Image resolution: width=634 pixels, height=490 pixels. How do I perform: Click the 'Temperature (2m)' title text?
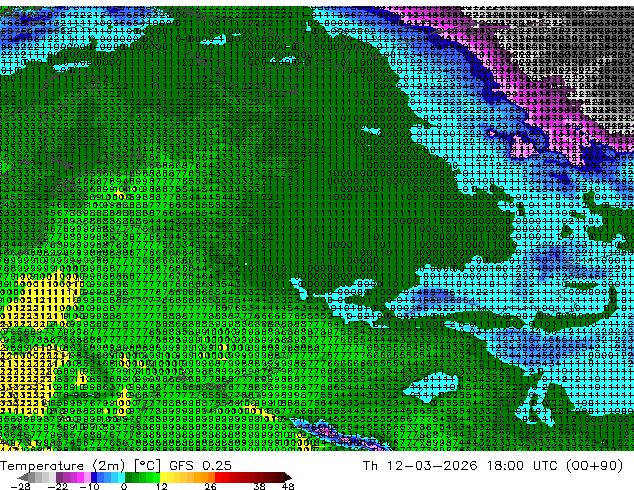(63, 466)
